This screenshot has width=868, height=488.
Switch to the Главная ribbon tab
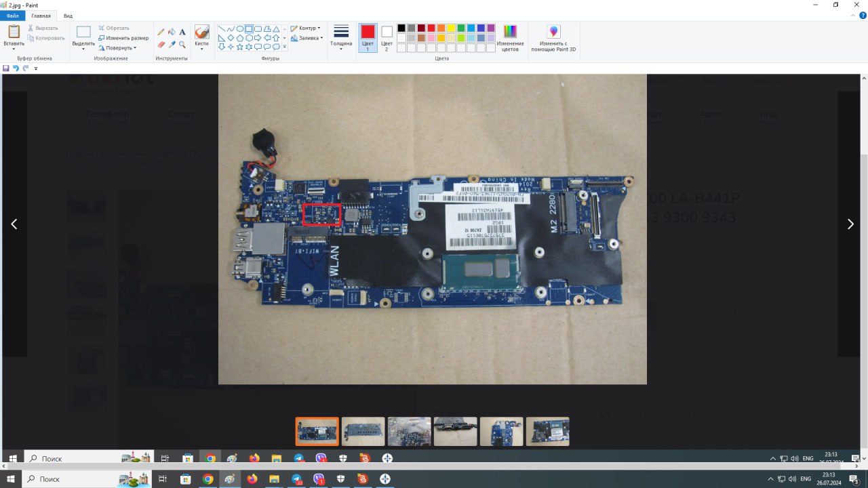[x=41, y=15]
